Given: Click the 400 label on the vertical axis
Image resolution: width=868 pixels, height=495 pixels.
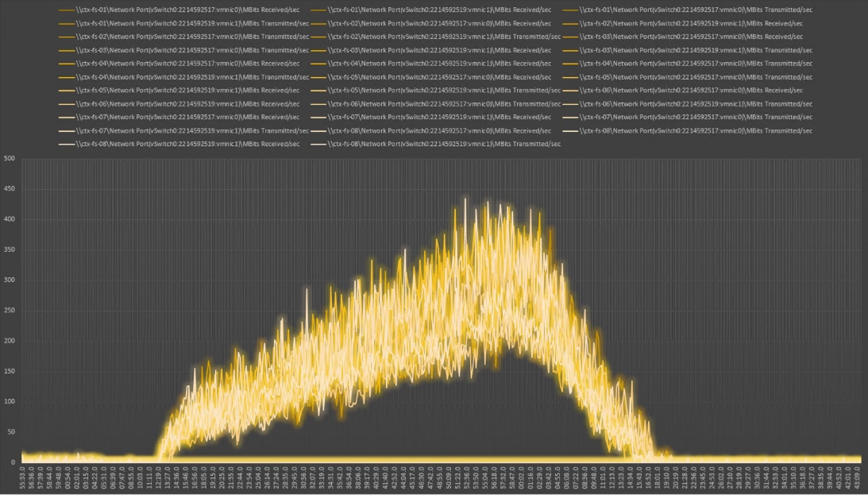Looking at the screenshot, I should 10,219.
